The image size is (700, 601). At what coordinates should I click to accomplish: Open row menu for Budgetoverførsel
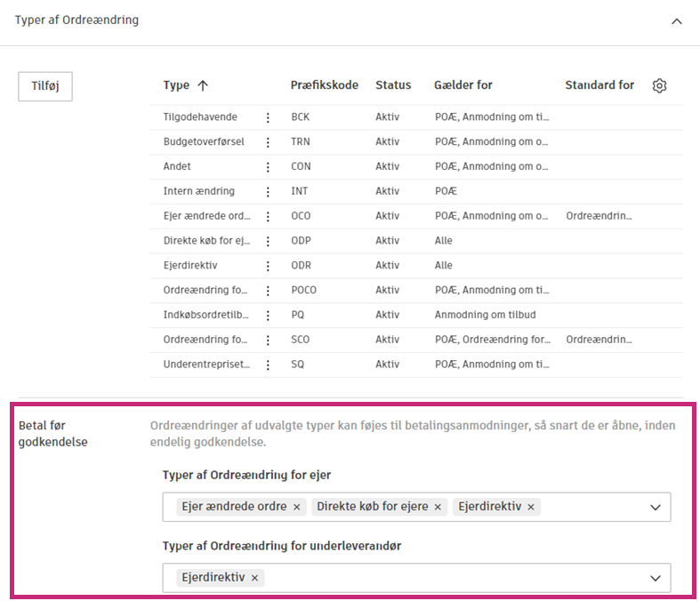click(x=268, y=142)
